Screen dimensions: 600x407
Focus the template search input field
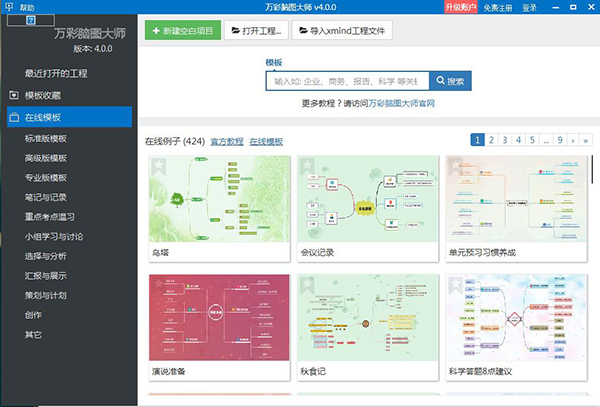346,81
